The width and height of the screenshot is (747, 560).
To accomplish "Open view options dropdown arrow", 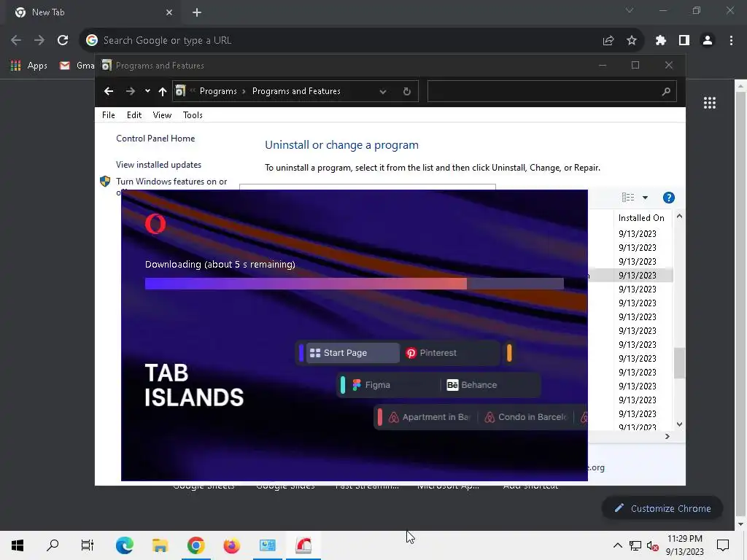I will click(645, 198).
